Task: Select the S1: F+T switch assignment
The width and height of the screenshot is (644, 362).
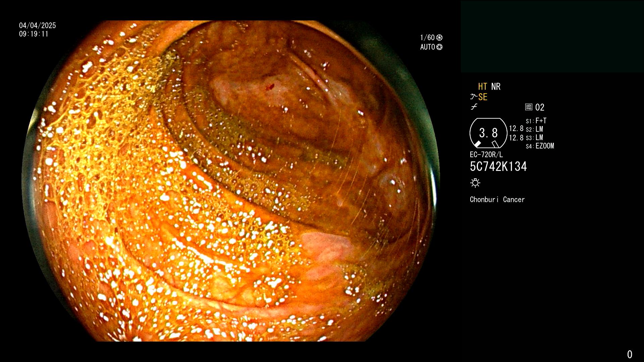Action: pos(536,121)
